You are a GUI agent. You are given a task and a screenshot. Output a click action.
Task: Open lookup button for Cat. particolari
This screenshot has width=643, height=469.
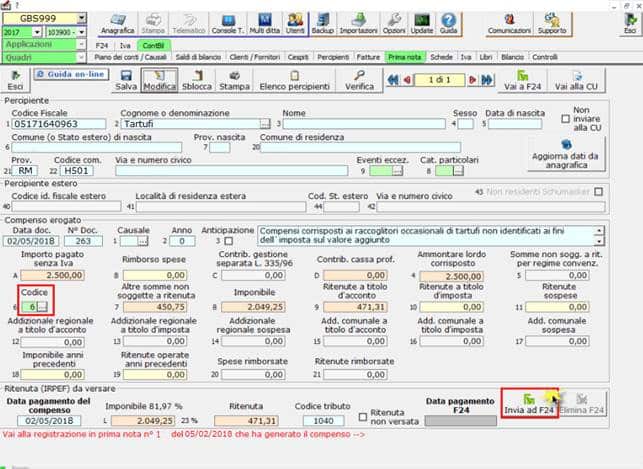458,171
